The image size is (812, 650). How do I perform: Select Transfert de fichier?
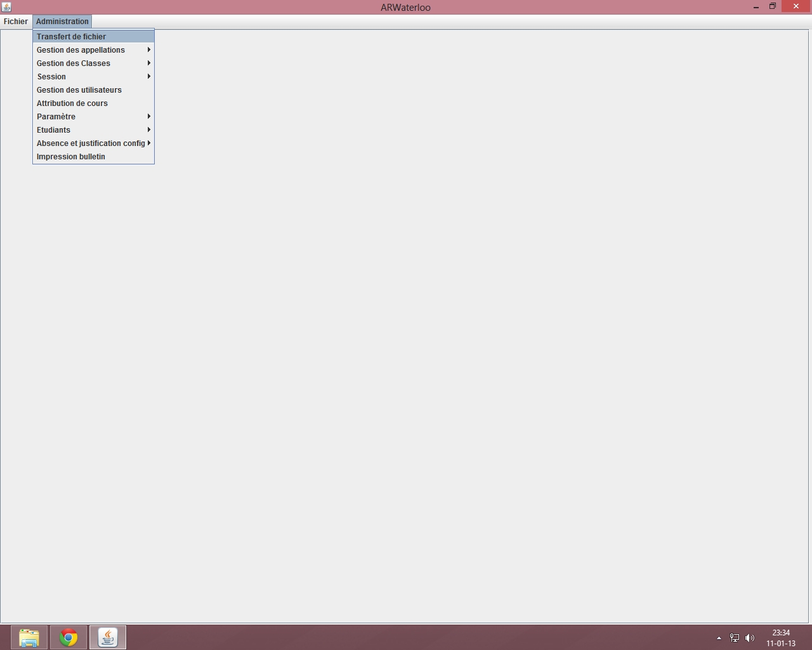[x=71, y=37]
